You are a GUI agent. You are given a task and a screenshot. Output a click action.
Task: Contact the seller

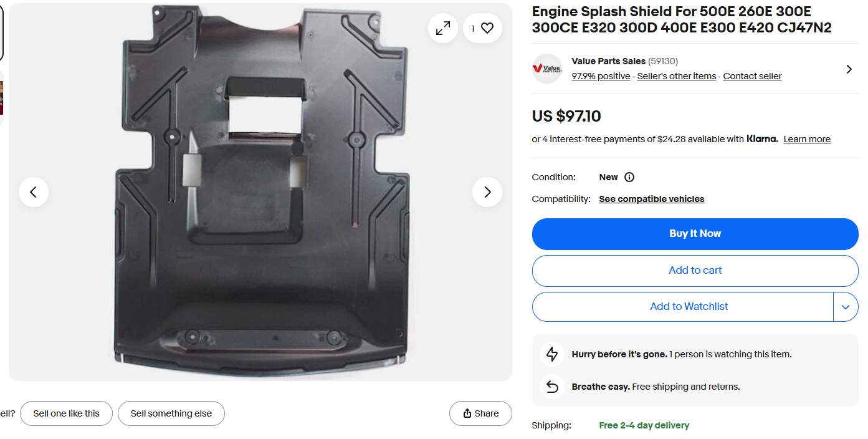(x=752, y=76)
